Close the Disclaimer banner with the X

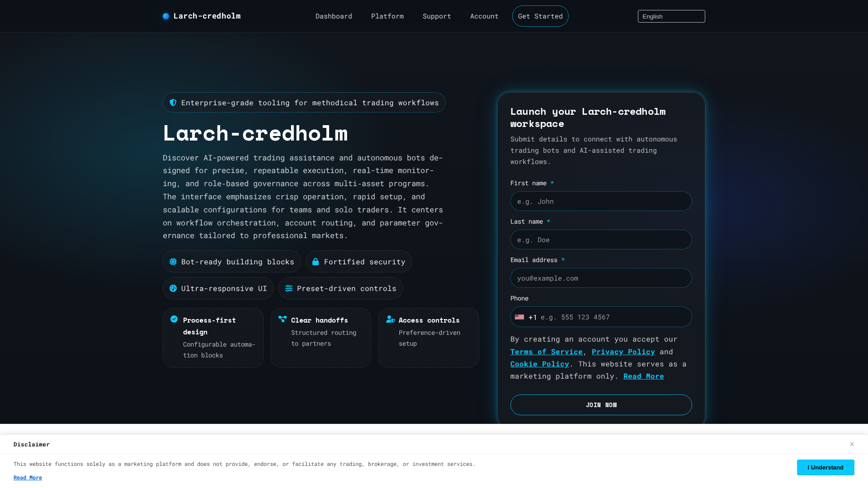(x=852, y=444)
